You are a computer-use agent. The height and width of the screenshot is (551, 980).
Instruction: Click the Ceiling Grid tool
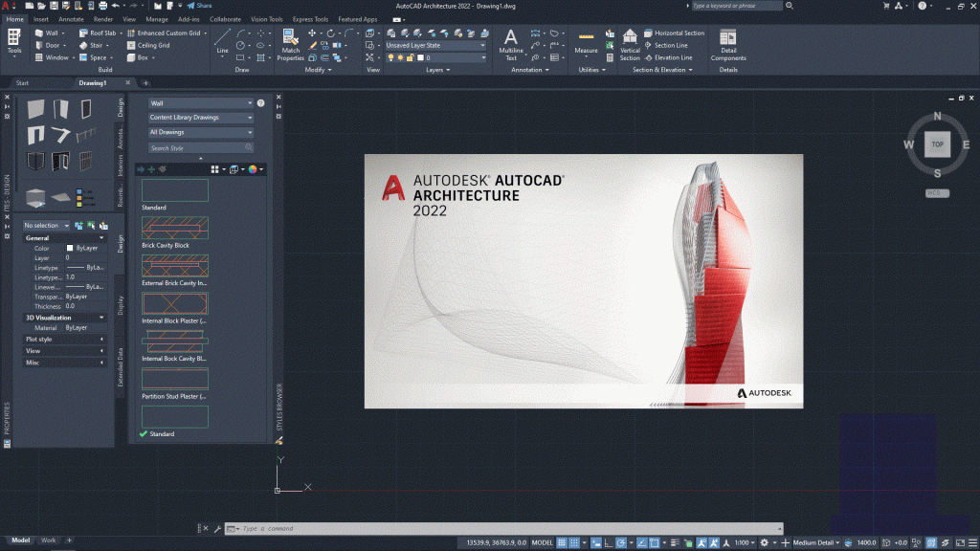coord(148,45)
